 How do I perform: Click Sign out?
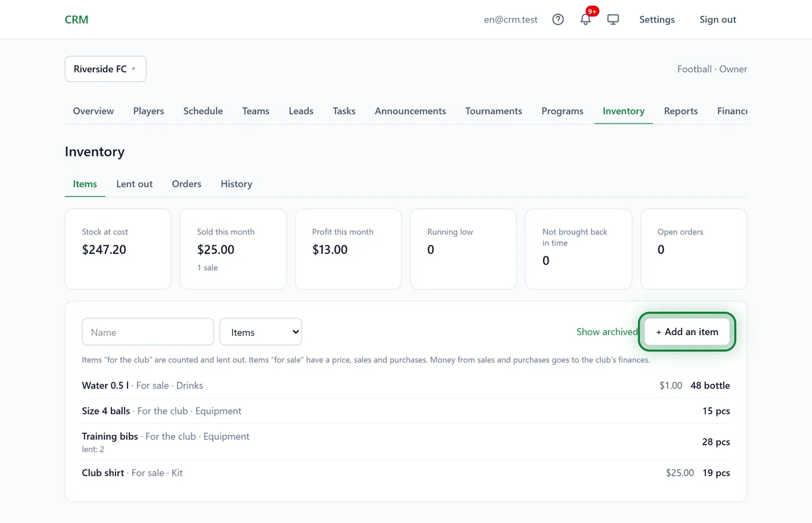point(717,20)
